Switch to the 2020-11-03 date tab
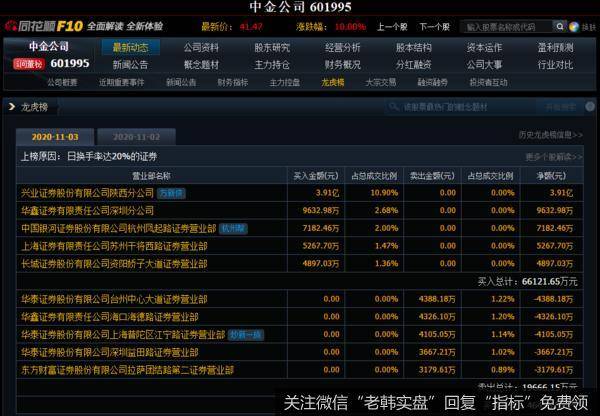The width and height of the screenshot is (600, 416). point(55,137)
